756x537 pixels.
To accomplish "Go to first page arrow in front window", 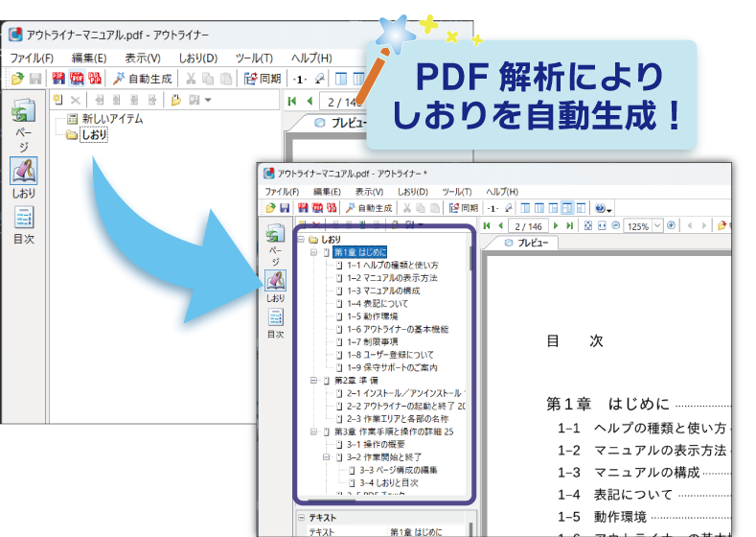I will pos(487,225).
